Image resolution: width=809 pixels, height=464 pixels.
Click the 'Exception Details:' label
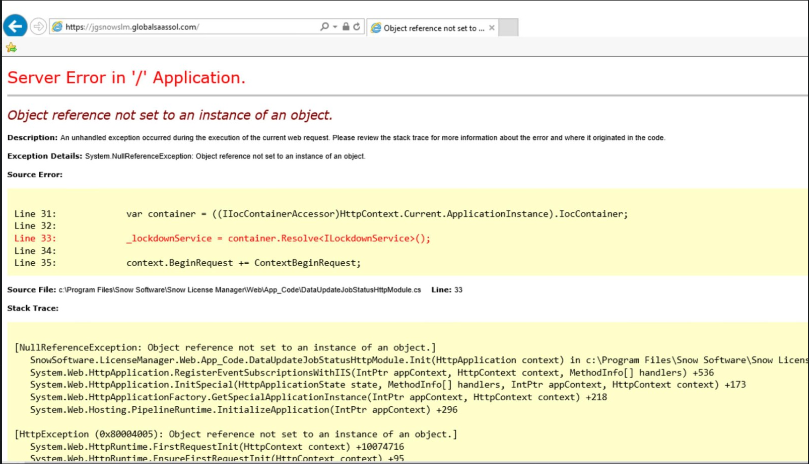(45, 156)
